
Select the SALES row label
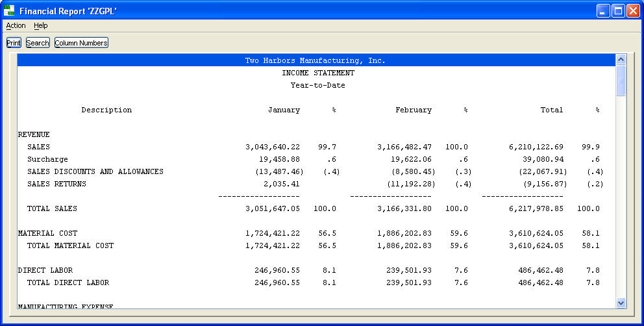pos(38,147)
